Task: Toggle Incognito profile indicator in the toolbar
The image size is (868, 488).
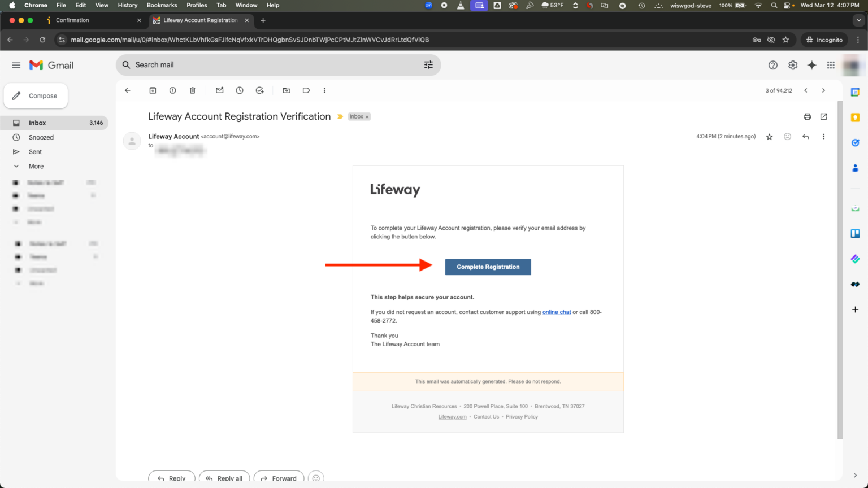Action: [x=824, y=40]
